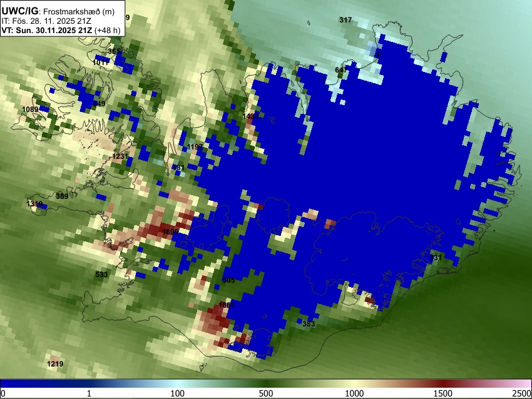The height and width of the screenshot is (399, 532).
Task: Click the legend label 100
Action: tap(177, 393)
